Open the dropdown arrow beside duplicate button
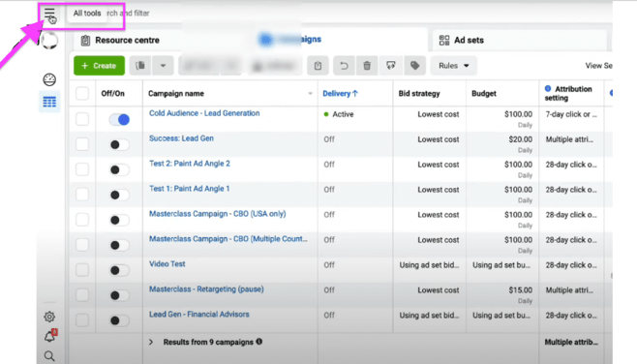This screenshot has width=637, height=364. (163, 66)
